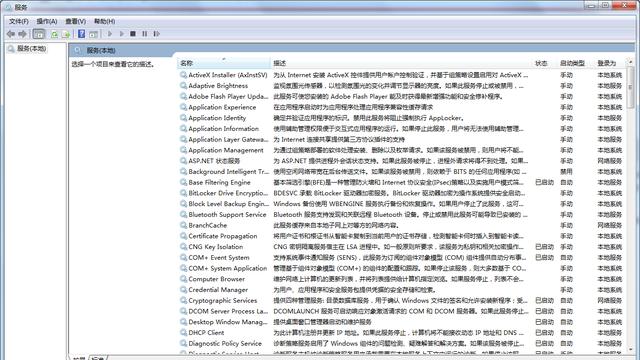Click 网络服务 logon of BranchCache row

pyautogui.click(x=610, y=225)
